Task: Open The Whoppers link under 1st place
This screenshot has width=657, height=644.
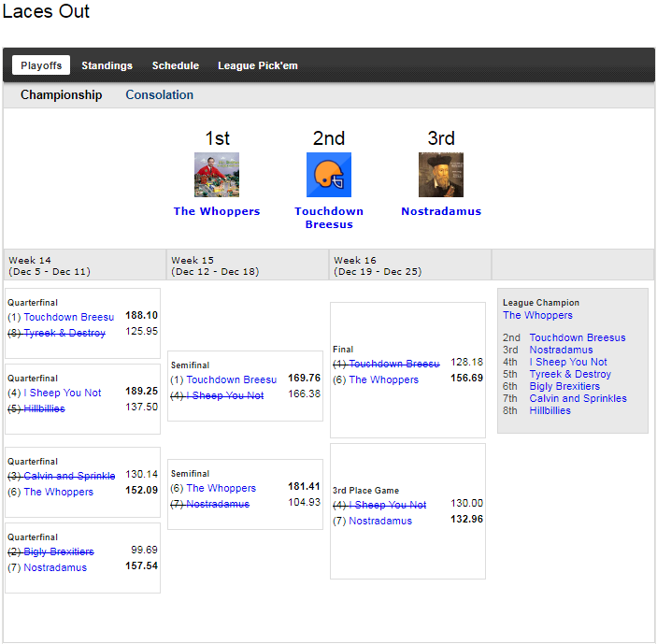Action: (x=217, y=211)
